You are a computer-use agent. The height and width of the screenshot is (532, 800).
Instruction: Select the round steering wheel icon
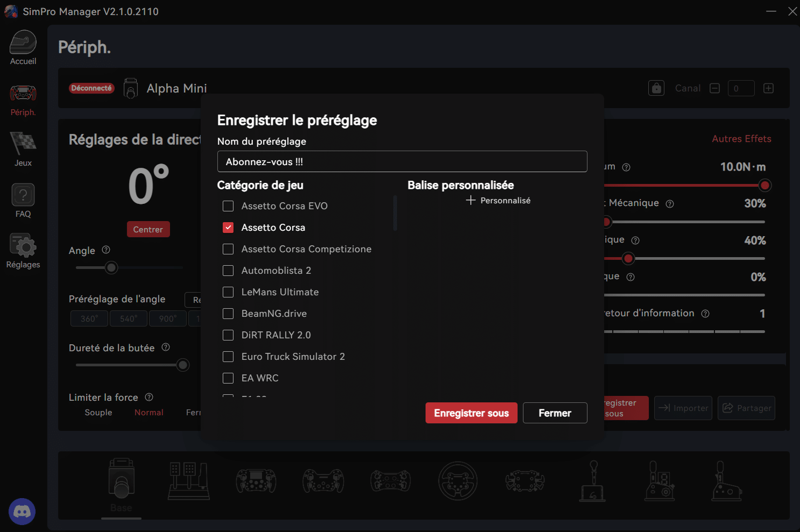pyautogui.click(x=458, y=480)
